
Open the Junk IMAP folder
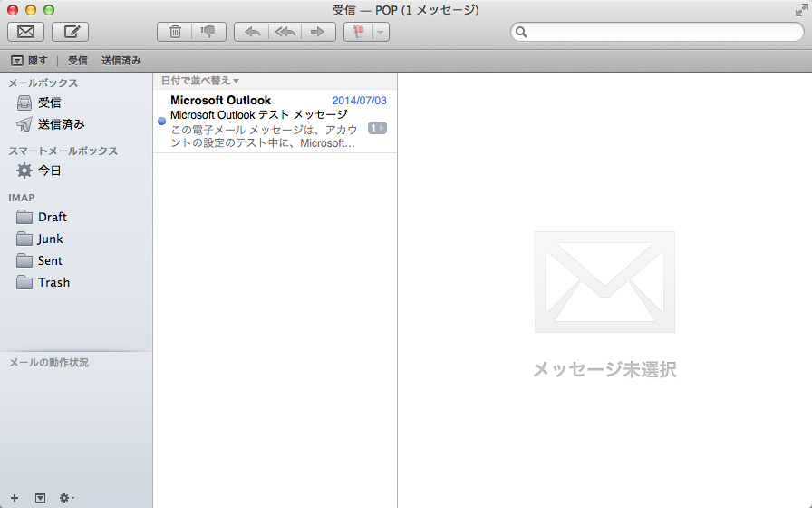pos(50,239)
